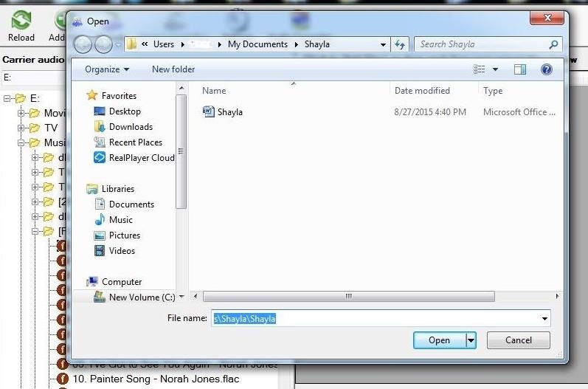The width and height of the screenshot is (588, 389).
Task: Open the change view dropdown arrow
Action: 495,69
